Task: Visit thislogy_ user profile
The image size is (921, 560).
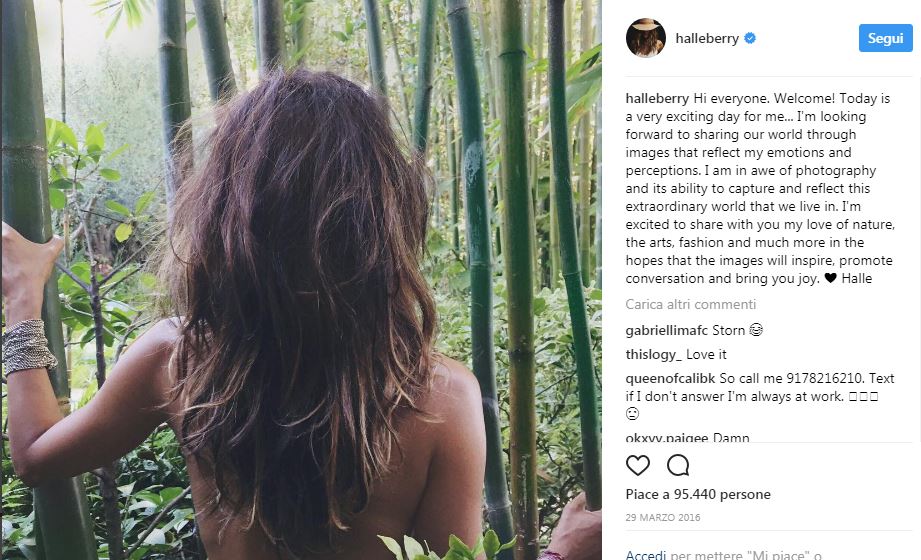Action: (x=653, y=355)
